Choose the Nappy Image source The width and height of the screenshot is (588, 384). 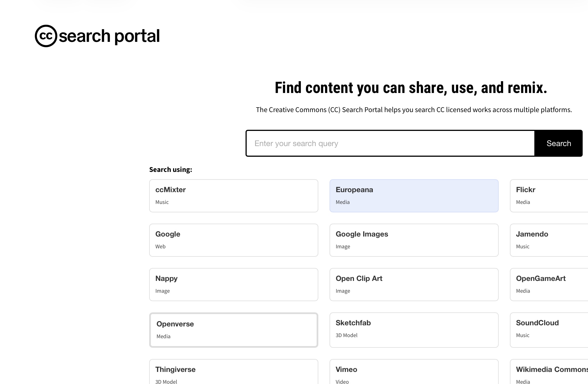coord(234,285)
